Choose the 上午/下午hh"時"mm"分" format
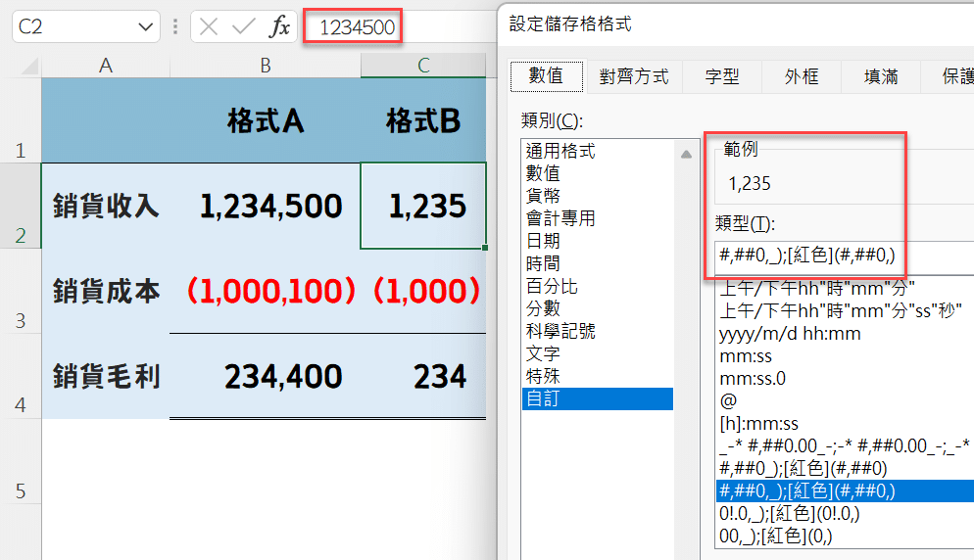Image resolution: width=974 pixels, height=560 pixels. pos(845,289)
